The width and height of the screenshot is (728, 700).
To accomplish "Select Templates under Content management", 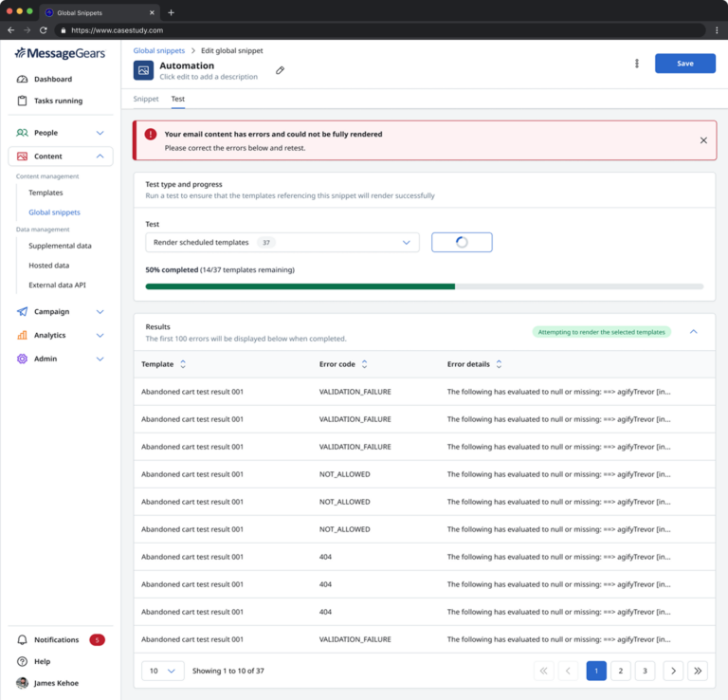I will pos(45,193).
